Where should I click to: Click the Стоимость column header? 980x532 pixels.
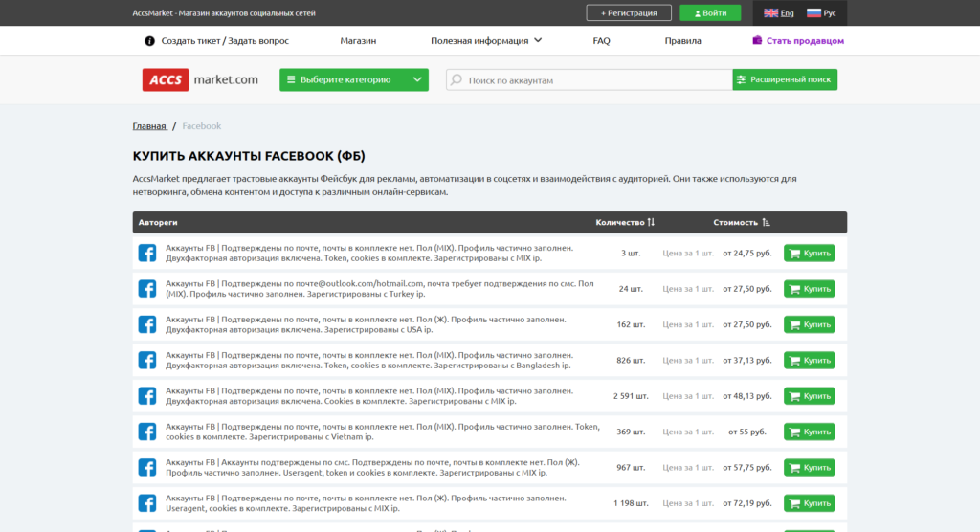pos(735,222)
